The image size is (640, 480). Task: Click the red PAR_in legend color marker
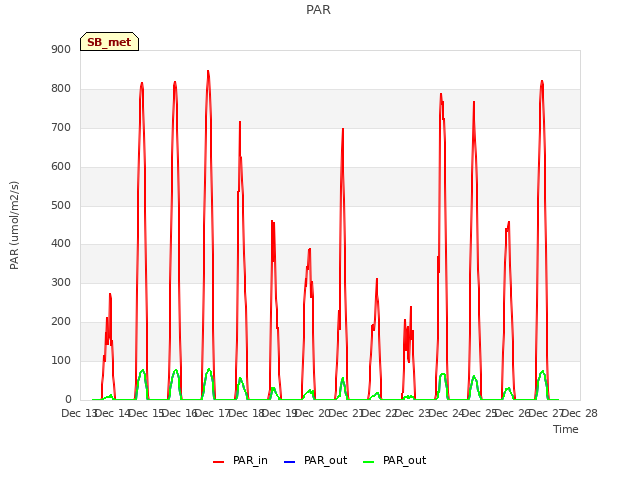(219, 462)
